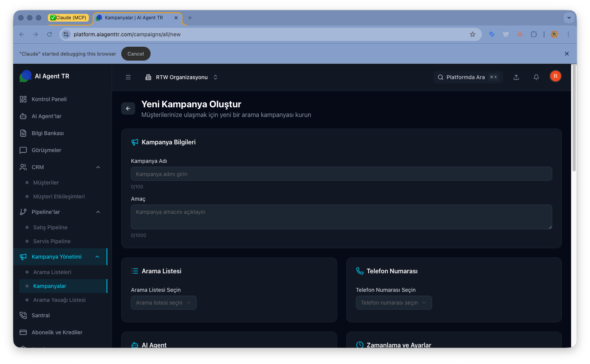Select Kampanyalar in the sidebar

[63, 286]
